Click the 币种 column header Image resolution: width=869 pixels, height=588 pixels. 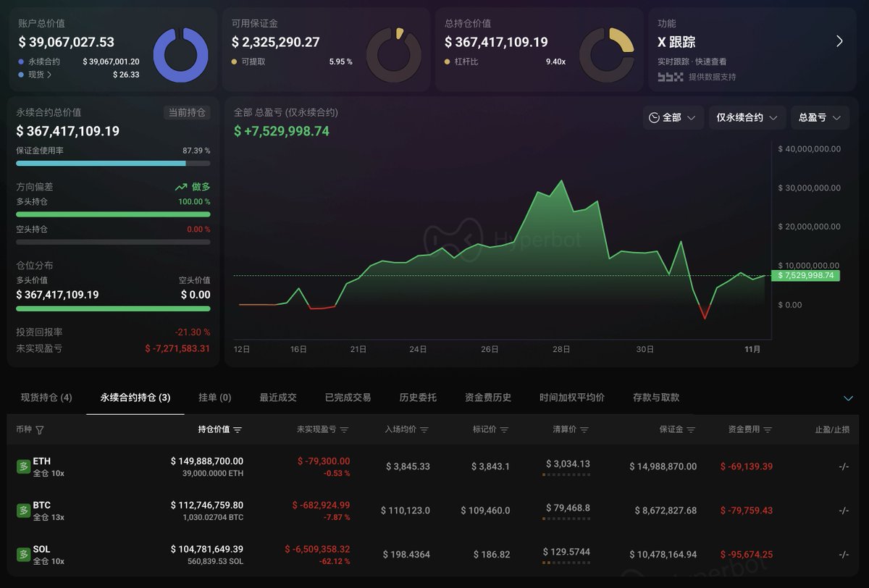click(24, 430)
